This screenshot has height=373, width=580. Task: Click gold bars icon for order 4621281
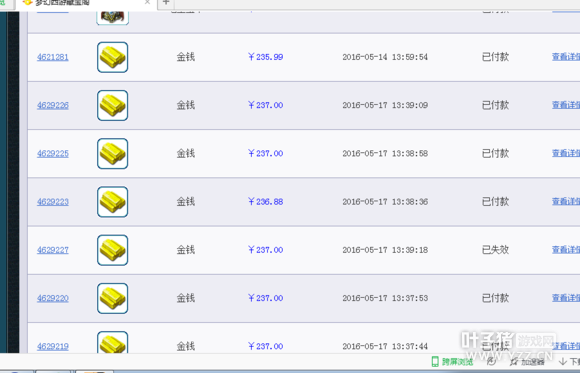pos(112,57)
